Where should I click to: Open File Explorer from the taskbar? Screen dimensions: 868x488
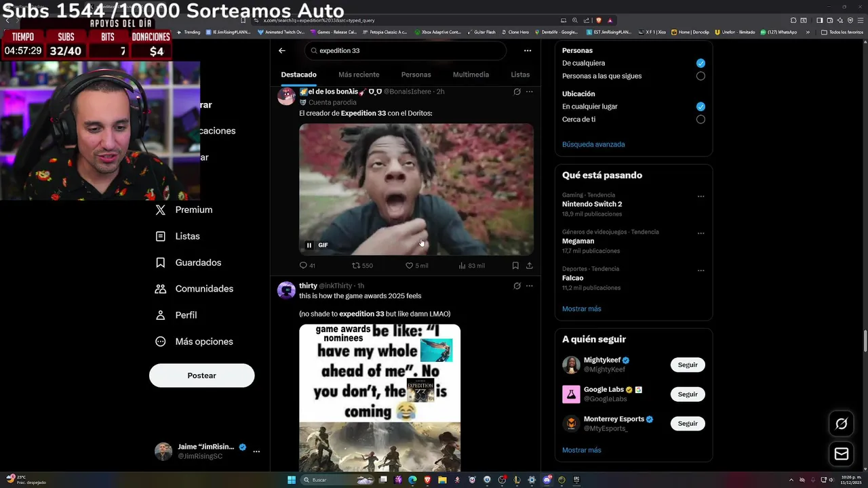pos(442,480)
